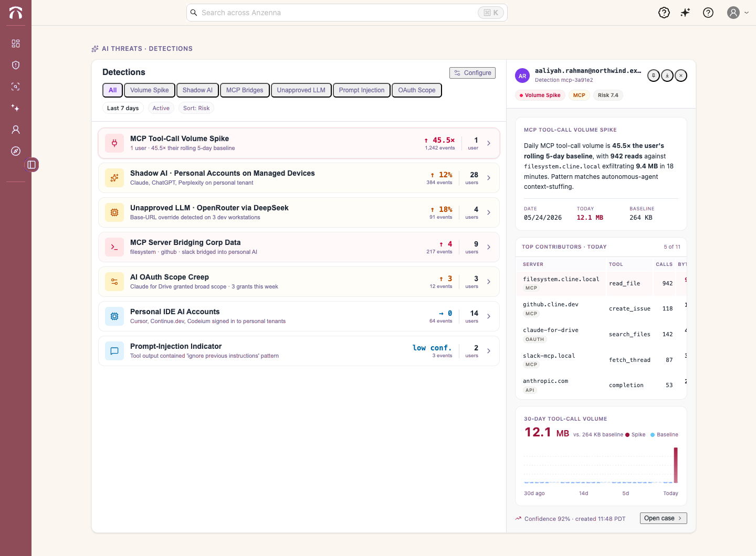Expand the Personal IDE AI Accounts chevron
This screenshot has height=556, width=756.
click(x=489, y=316)
